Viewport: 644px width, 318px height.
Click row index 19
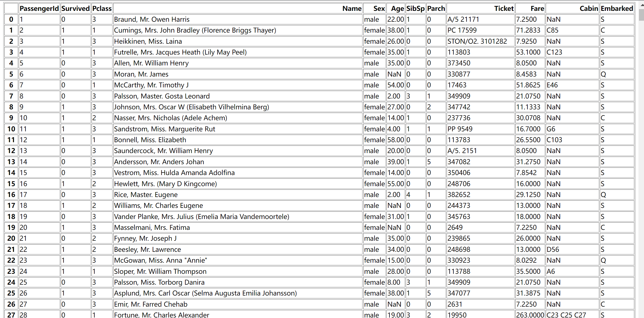tap(11, 228)
